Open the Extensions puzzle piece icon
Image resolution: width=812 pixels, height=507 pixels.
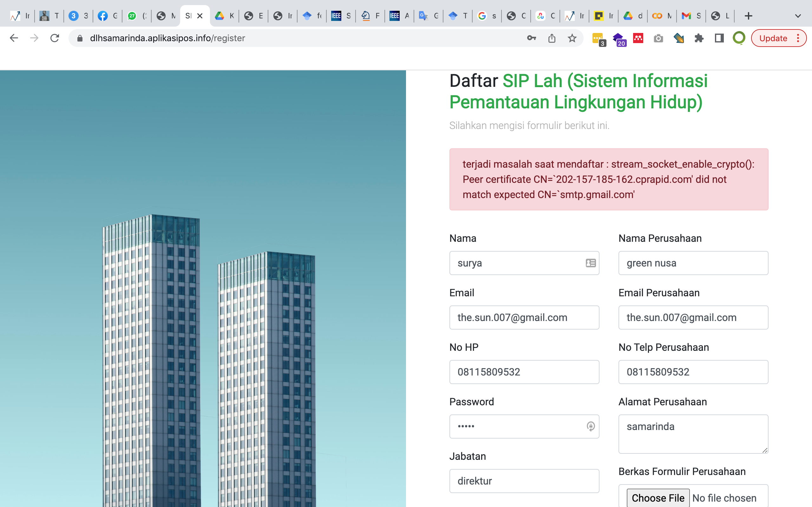point(699,38)
